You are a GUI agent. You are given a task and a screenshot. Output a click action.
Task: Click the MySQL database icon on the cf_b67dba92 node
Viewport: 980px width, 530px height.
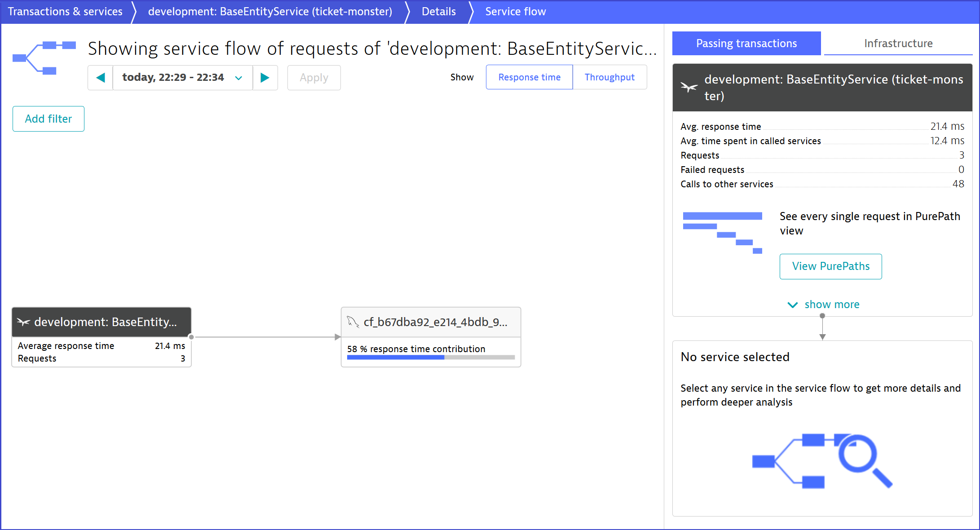coord(353,322)
